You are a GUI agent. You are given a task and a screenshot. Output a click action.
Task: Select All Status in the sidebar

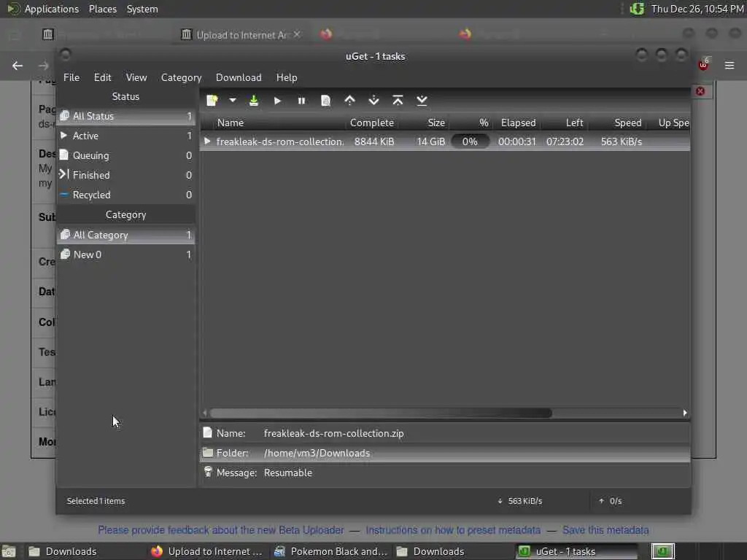coord(126,116)
